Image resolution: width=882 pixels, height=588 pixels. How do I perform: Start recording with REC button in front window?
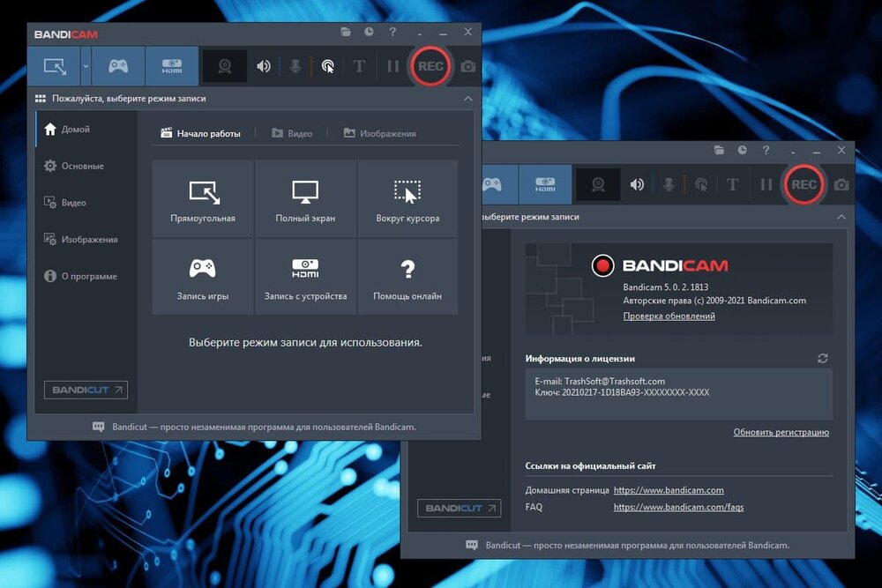click(430, 66)
